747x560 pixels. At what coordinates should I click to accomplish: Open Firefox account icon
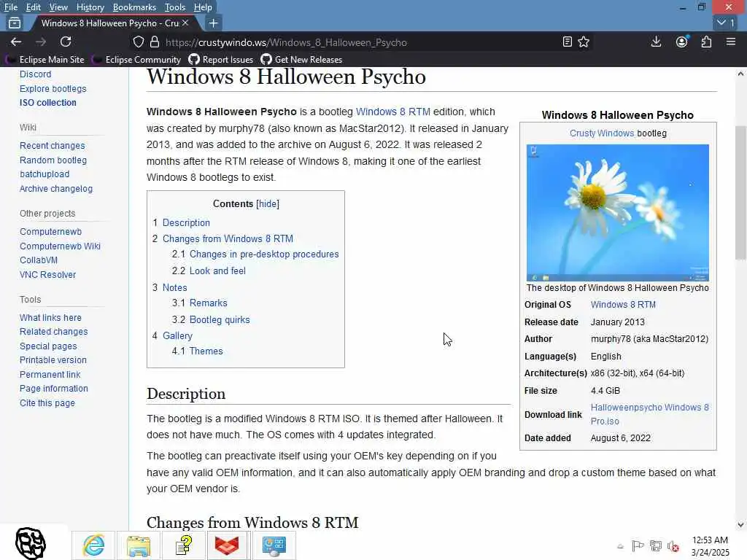pos(682,42)
